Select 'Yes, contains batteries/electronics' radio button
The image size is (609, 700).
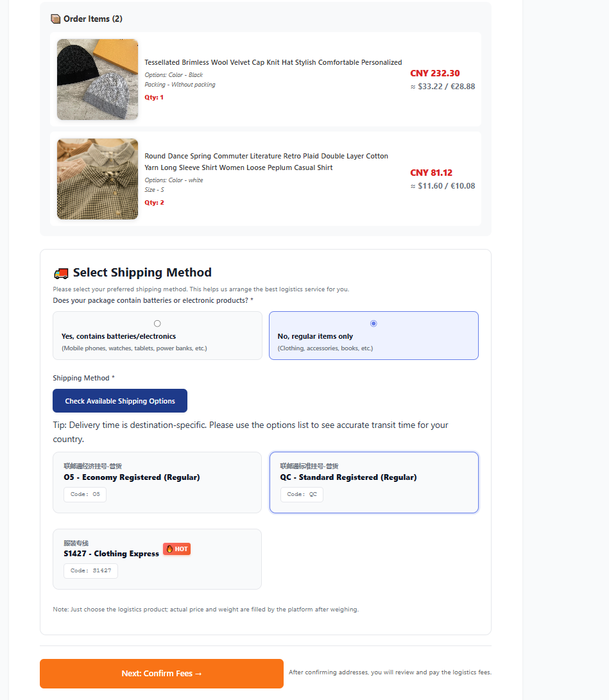coord(157,323)
